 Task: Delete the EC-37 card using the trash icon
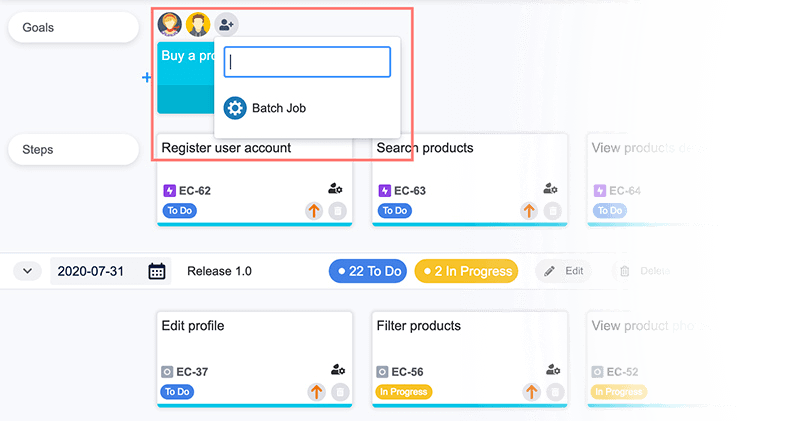click(340, 391)
